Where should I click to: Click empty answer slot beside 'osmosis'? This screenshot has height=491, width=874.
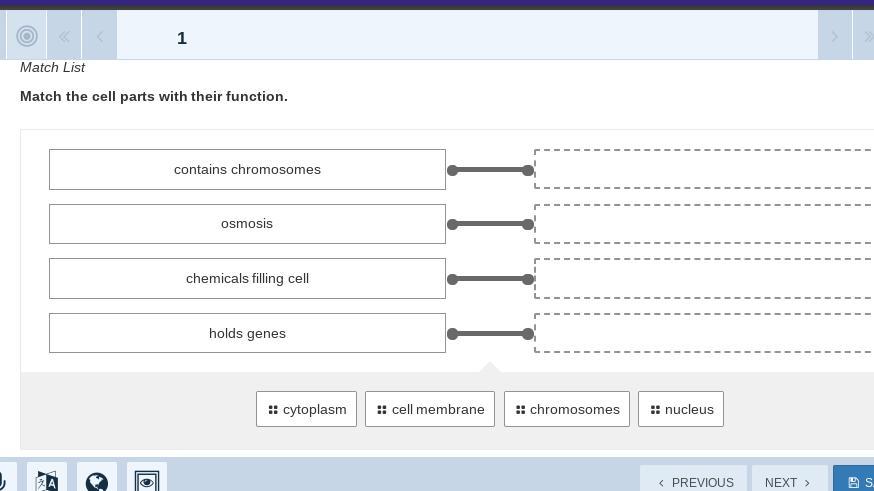point(704,224)
